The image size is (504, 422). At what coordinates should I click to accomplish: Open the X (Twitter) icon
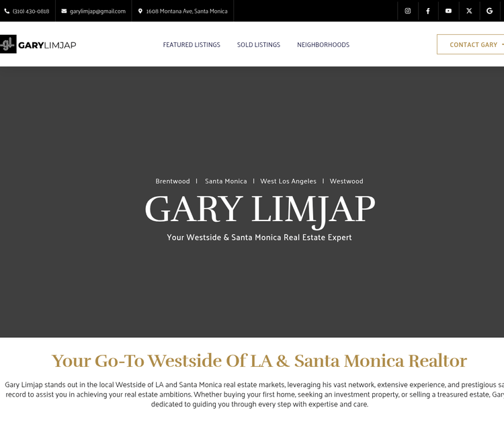[x=469, y=11]
